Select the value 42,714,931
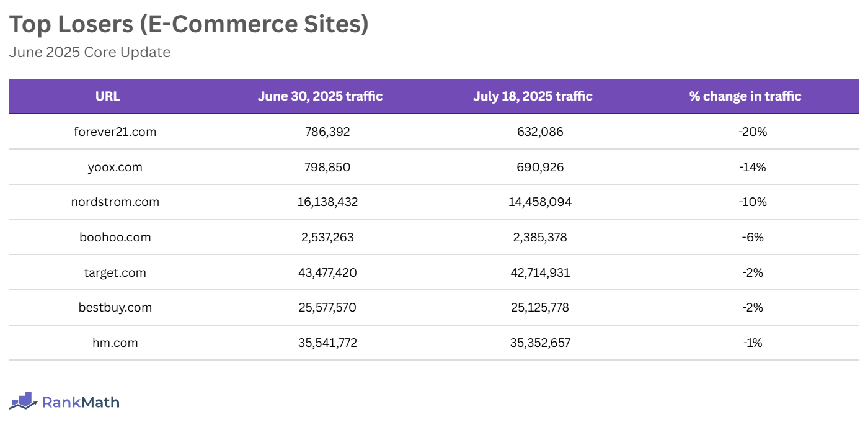Viewport: 868px width, 422px height. click(x=540, y=272)
